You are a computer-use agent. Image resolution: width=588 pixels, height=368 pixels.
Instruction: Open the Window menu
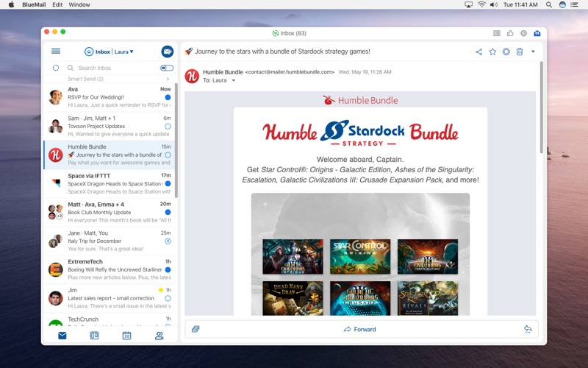click(79, 4)
